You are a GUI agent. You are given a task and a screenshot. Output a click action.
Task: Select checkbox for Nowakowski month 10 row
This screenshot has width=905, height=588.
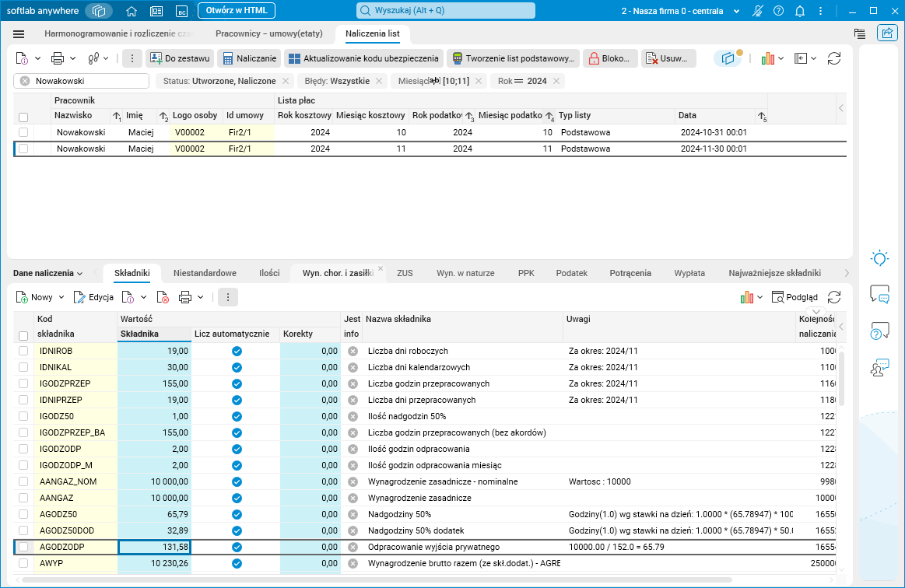23,133
